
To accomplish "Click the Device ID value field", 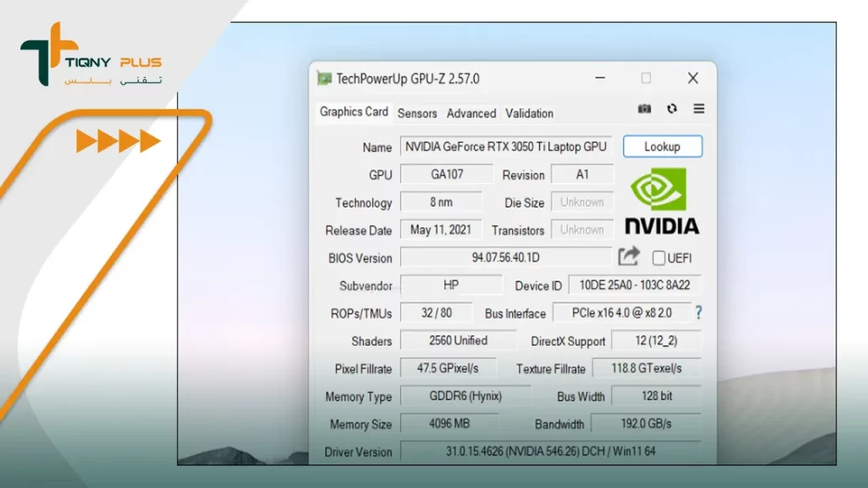I will (635, 286).
